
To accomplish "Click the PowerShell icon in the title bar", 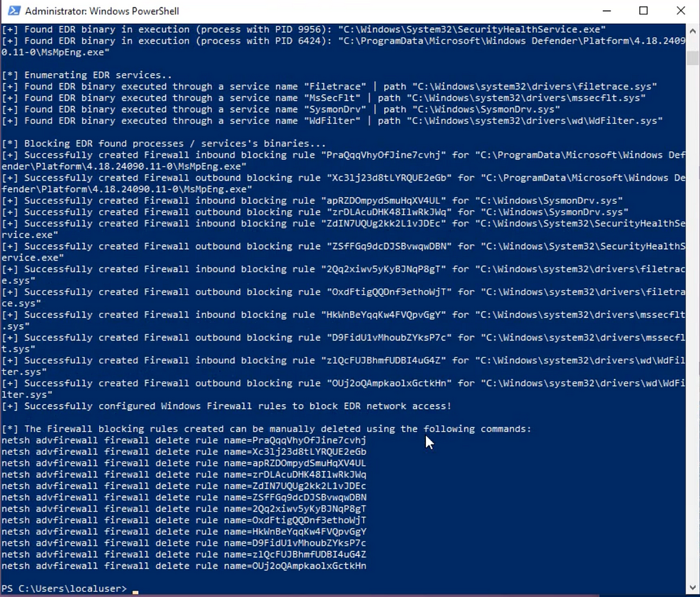I will (14, 10).
